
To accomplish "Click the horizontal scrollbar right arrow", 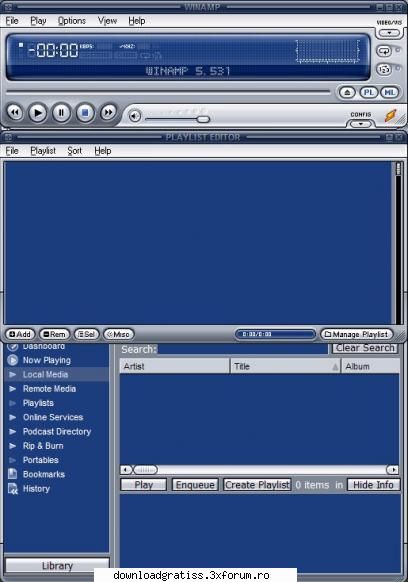I will click(x=393, y=470).
